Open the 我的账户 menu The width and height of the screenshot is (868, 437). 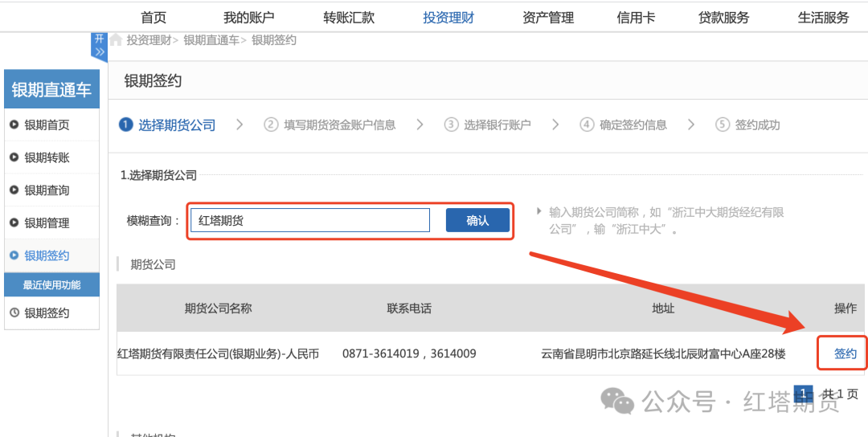point(249,18)
